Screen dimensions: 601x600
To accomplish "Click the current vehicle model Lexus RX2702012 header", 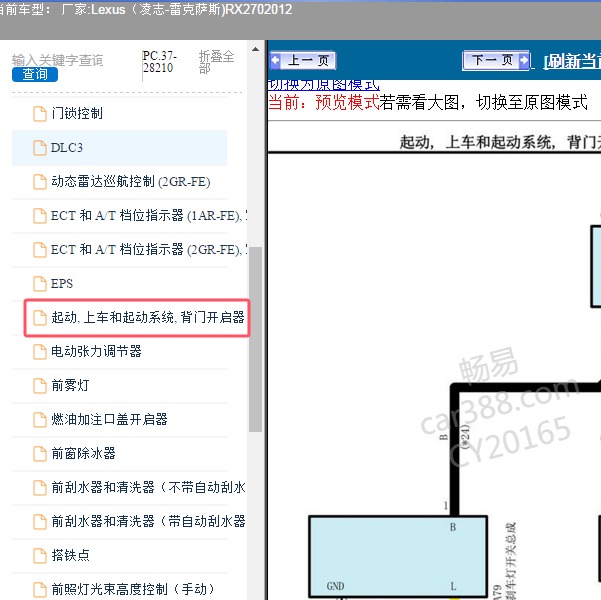I will click(x=146, y=9).
